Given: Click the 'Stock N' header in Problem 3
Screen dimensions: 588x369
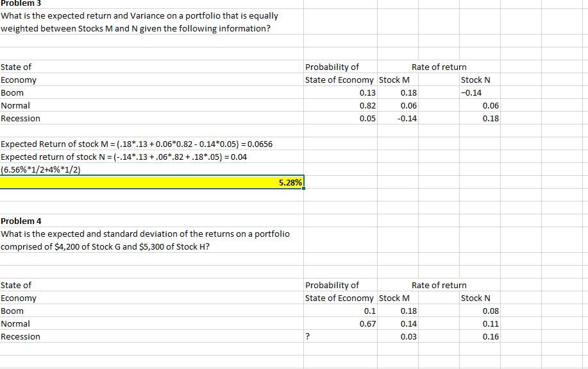Looking at the screenshot, I should pyautogui.click(x=476, y=80).
